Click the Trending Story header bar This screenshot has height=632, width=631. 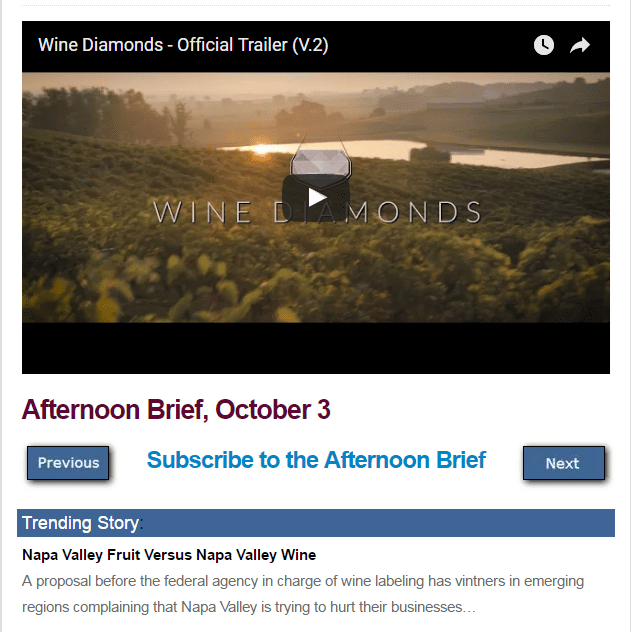(316, 523)
